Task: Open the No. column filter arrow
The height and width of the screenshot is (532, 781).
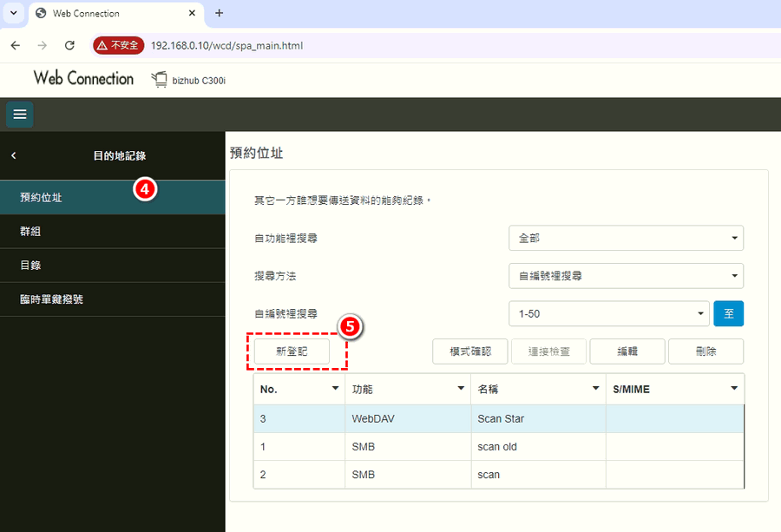Action: [335, 389]
